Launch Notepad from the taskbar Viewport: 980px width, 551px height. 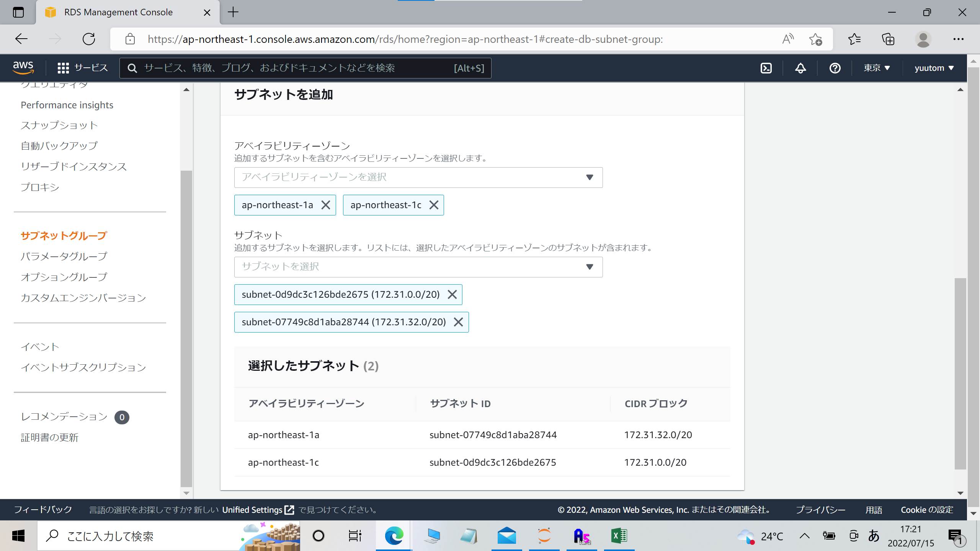click(469, 535)
